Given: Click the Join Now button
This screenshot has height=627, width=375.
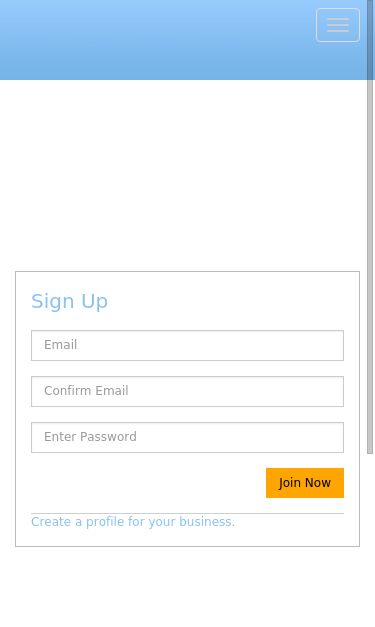Looking at the screenshot, I should 305,483.
